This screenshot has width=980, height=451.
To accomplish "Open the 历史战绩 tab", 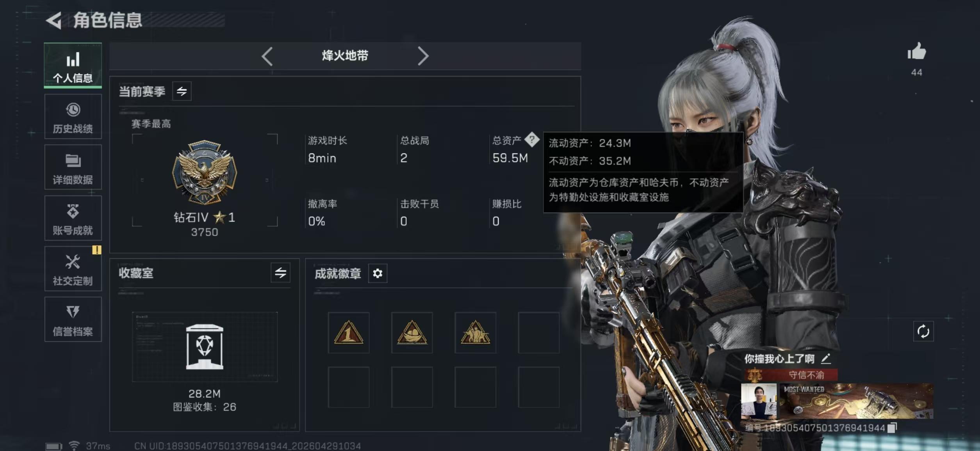I will pos(73,116).
